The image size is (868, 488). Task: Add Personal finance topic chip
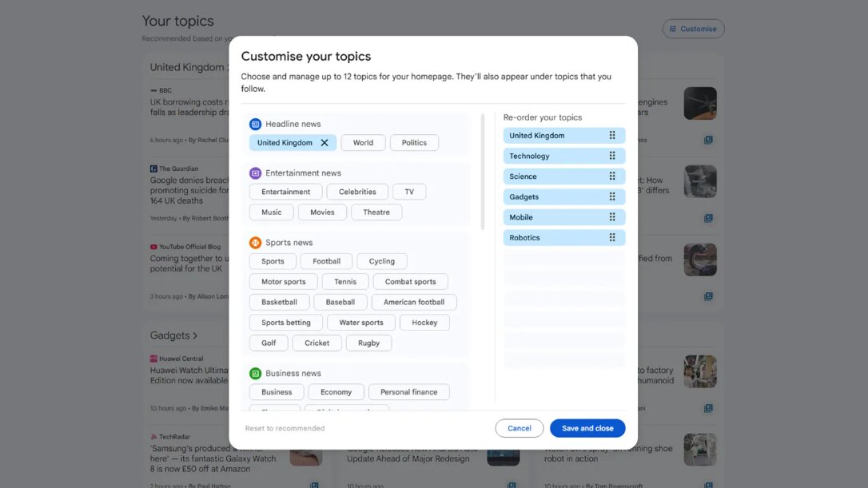tap(408, 392)
